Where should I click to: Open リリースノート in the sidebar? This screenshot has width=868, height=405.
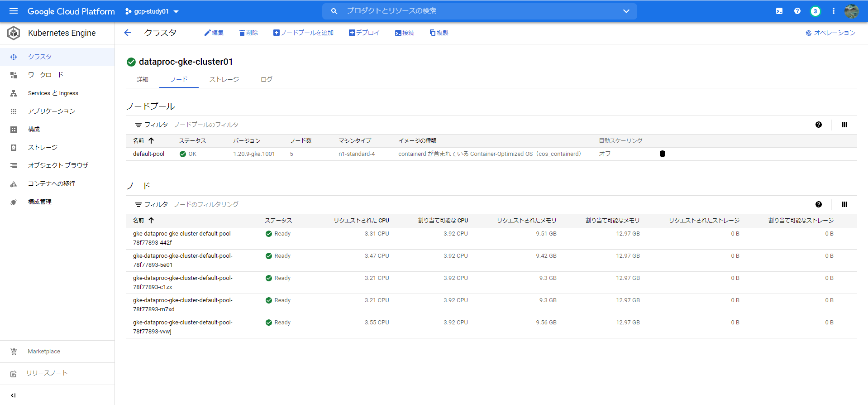(x=57, y=373)
